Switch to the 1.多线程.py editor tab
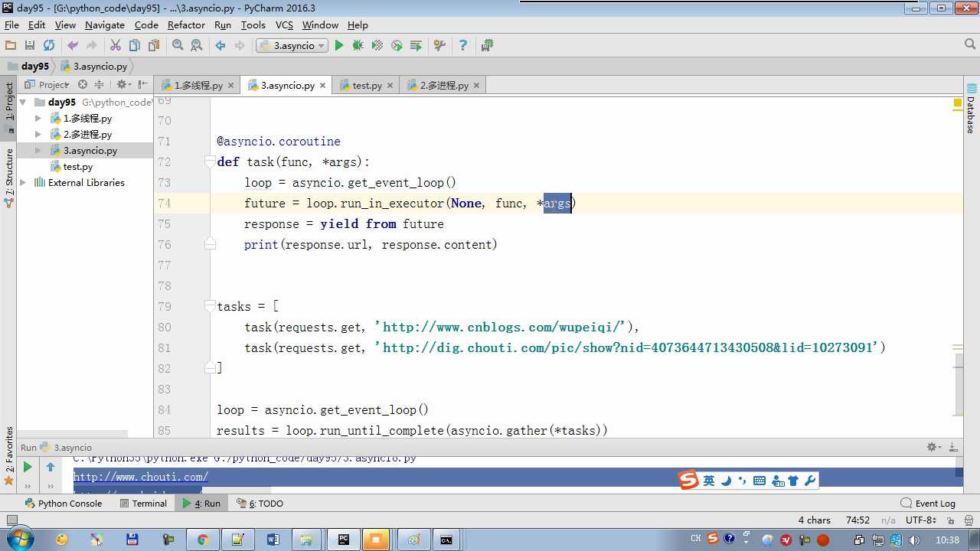 198,85
